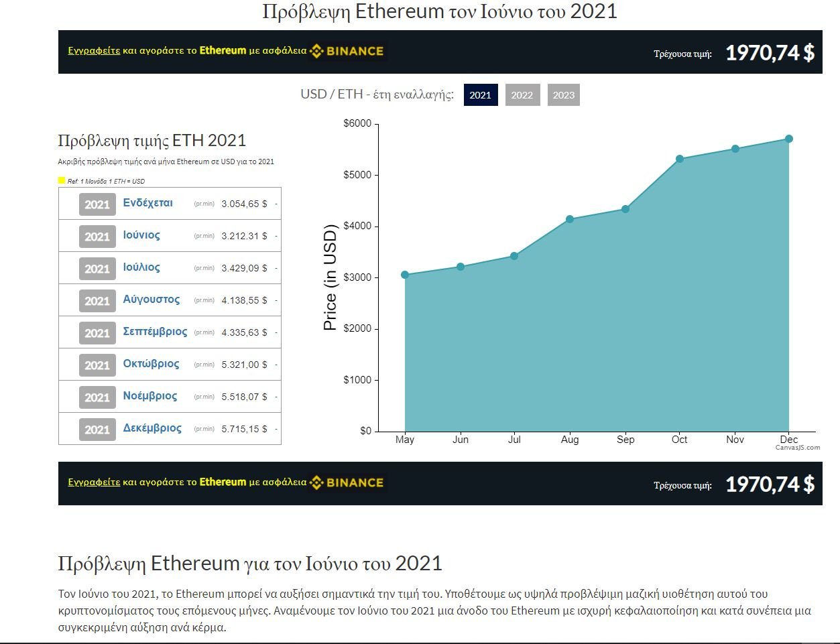Open the Ενδέχεται 2021 forecast link

pyautogui.click(x=147, y=202)
